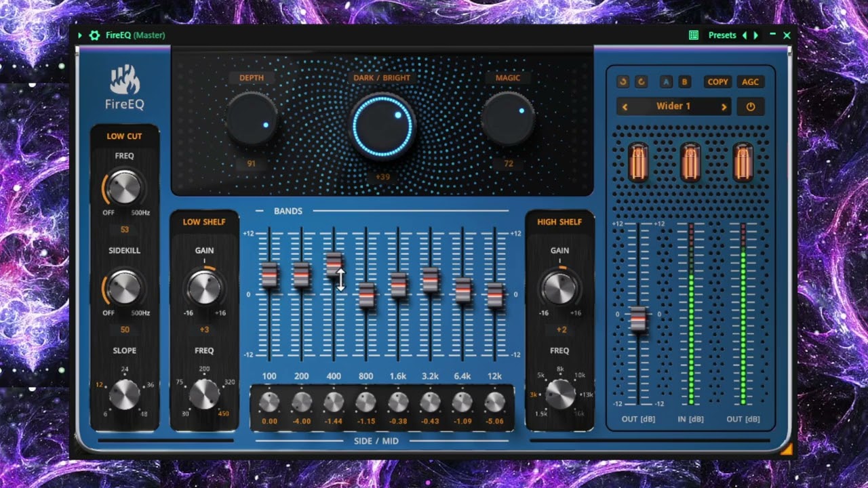Screen dimensions: 868x488
Task: Click the High Shelf FREQ knob
Action: [x=560, y=394]
